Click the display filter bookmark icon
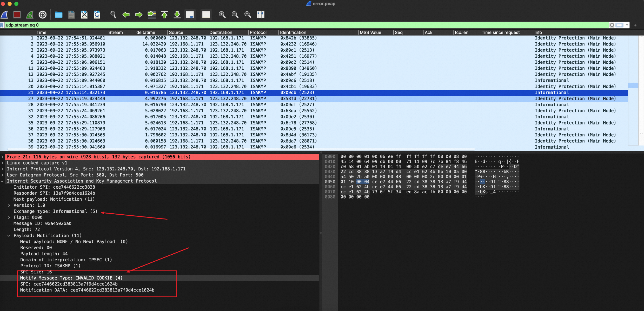 (2, 25)
